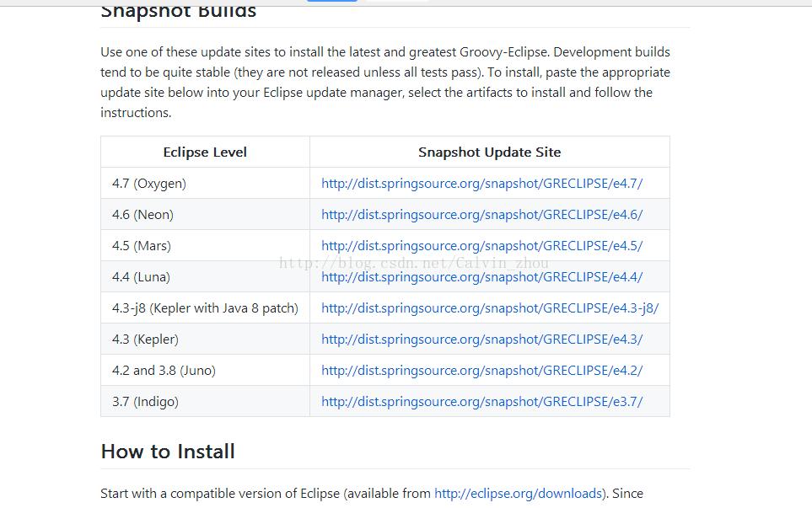This screenshot has height=508, width=812.
Task: Open the e4.3-j8 snapshot update link
Action: pyautogui.click(x=490, y=308)
